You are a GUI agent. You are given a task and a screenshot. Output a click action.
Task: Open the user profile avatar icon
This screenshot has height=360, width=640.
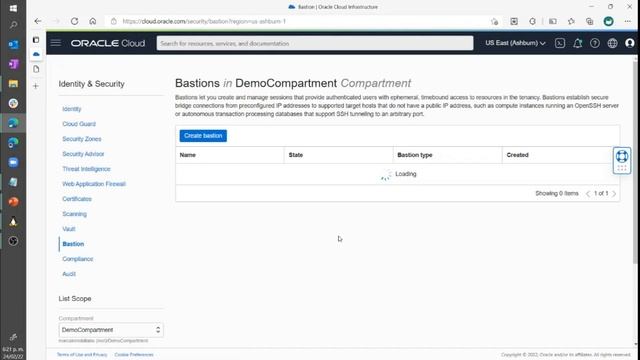pyautogui.click(x=630, y=43)
